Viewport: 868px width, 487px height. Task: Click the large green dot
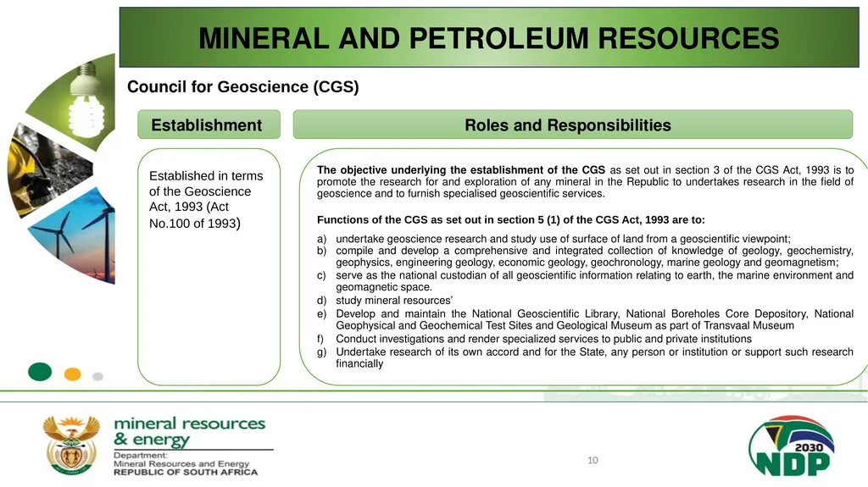click(x=40, y=372)
